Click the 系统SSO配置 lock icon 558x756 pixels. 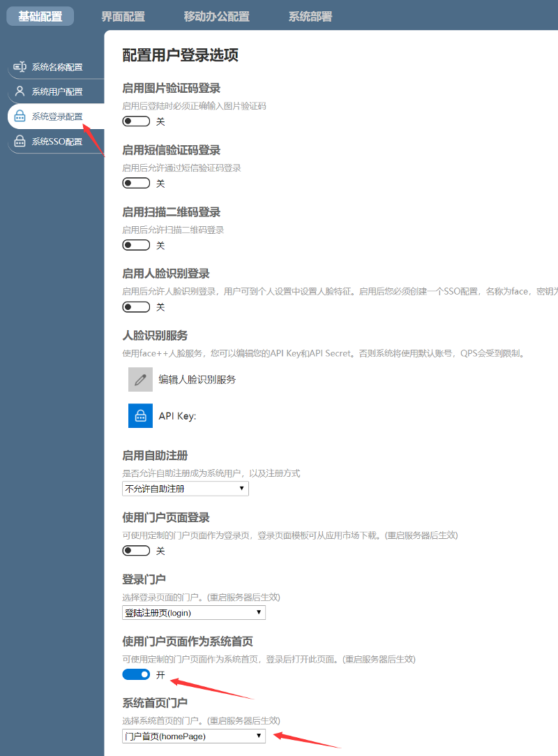tap(20, 142)
